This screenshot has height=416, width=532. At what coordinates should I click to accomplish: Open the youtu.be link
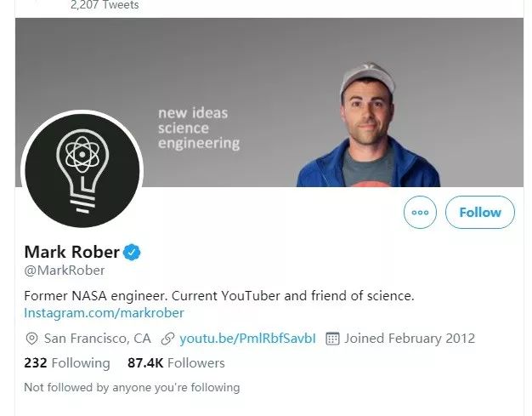247,339
